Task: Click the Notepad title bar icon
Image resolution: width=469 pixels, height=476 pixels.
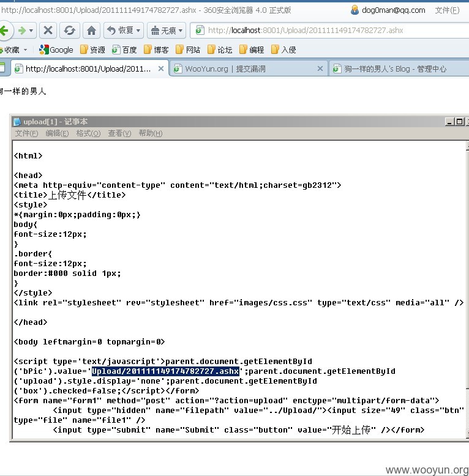Action: tap(17, 122)
